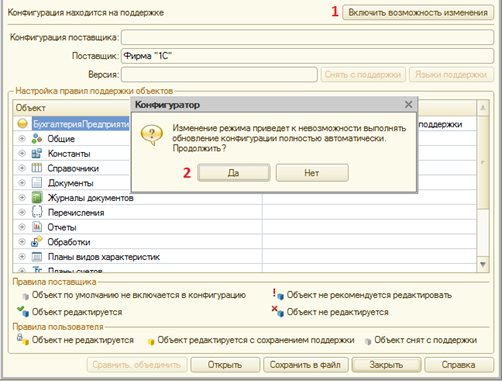Select the БухгалтерияПредприятия root row

click(80, 124)
